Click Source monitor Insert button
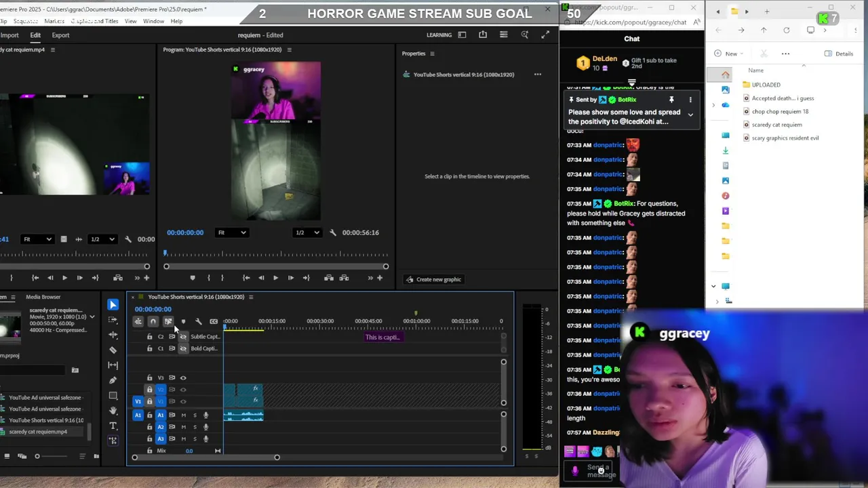This screenshot has width=868, height=488. coord(118,278)
